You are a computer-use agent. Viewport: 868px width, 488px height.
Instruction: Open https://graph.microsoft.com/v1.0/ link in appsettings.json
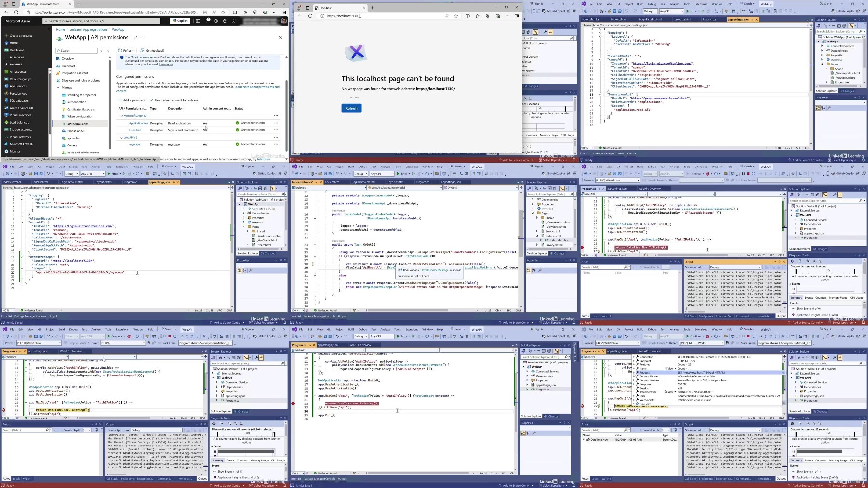pyautogui.click(x=660, y=98)
